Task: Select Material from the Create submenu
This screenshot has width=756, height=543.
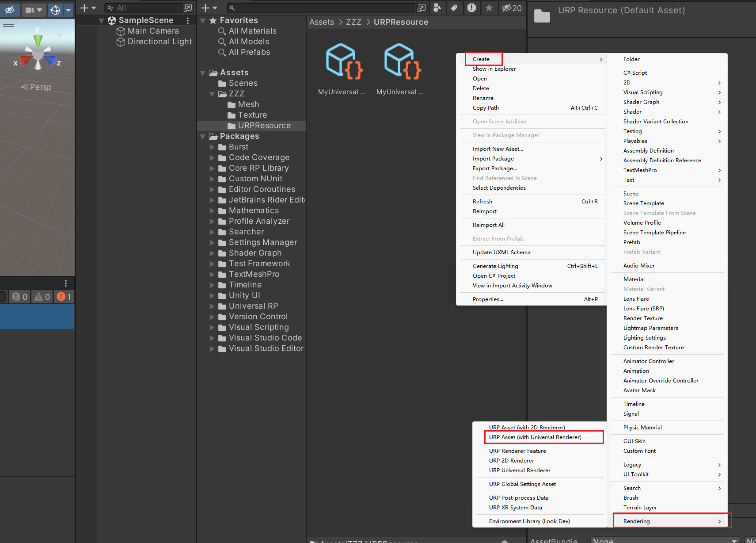Action: click(x=634, y=279)
